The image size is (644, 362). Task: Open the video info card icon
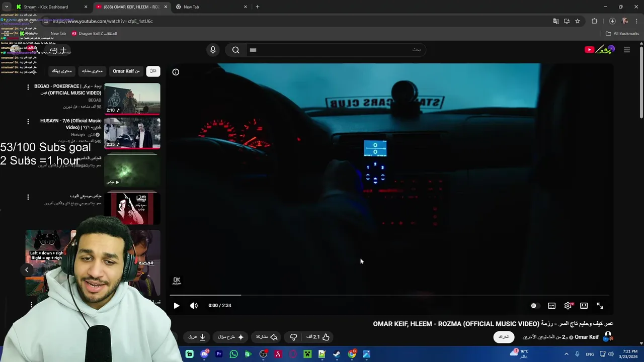(176, 72)
